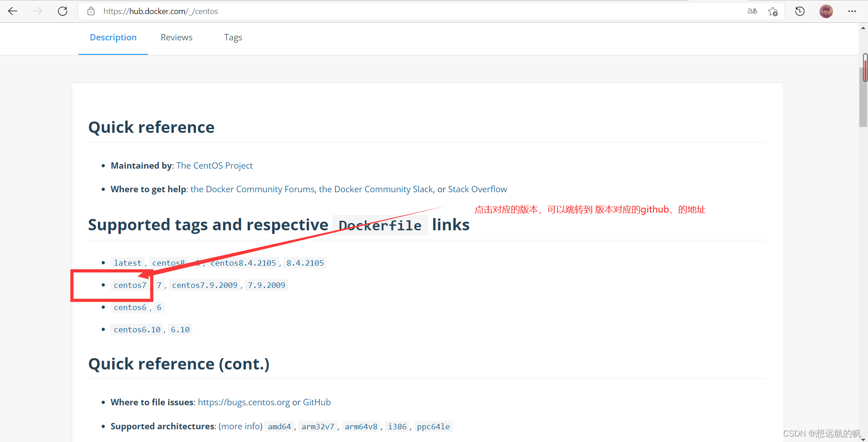Screen dimensions: 868x442
Task: Add this page to favorites
Action: (773, 11)
